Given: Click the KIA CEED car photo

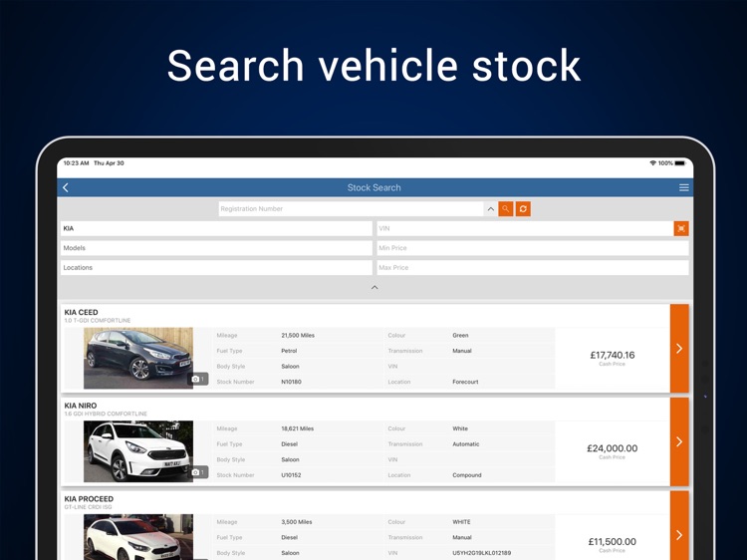Looking at the screenshot, I should click(138, 358).
